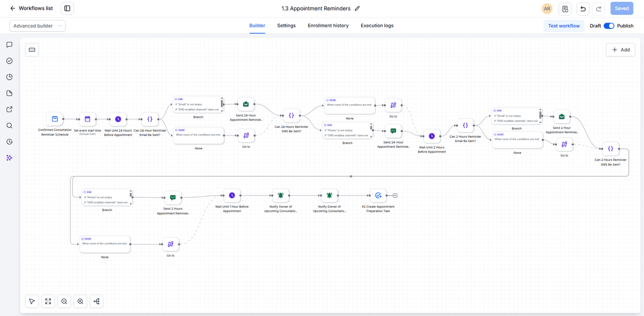The height and width of the screenshot is (316, 644).
Task: Go back to the Workflows list
Action: pos(31,9)
